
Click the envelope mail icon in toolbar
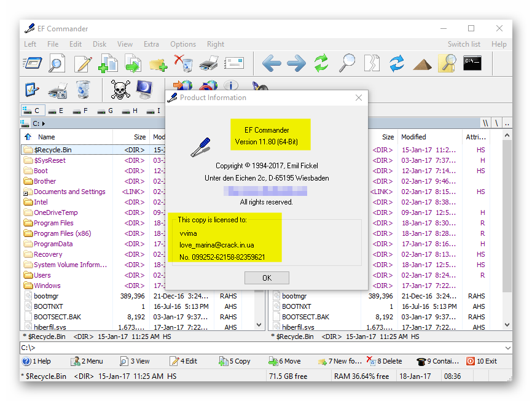(234, 63)
